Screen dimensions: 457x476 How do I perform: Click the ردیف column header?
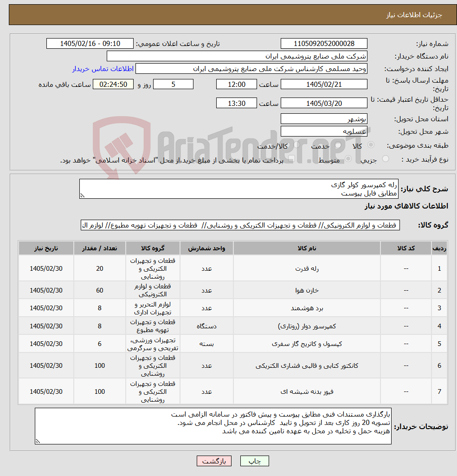pyautogui.click(x=439, y=248)
